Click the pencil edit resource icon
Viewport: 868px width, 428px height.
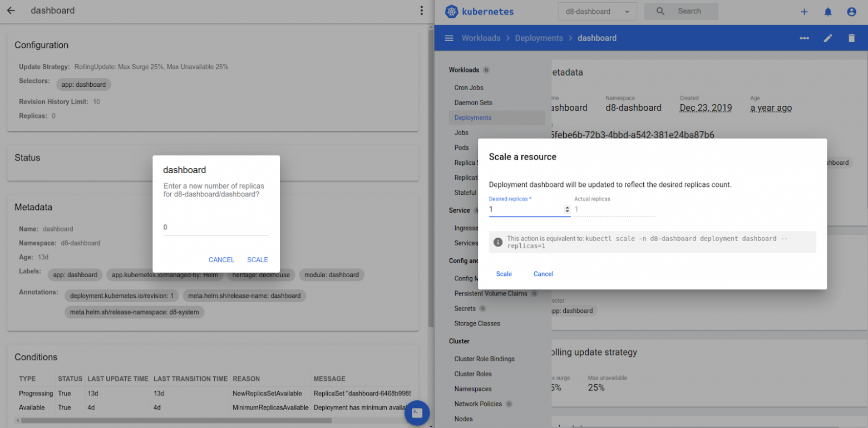coord(828,38)
